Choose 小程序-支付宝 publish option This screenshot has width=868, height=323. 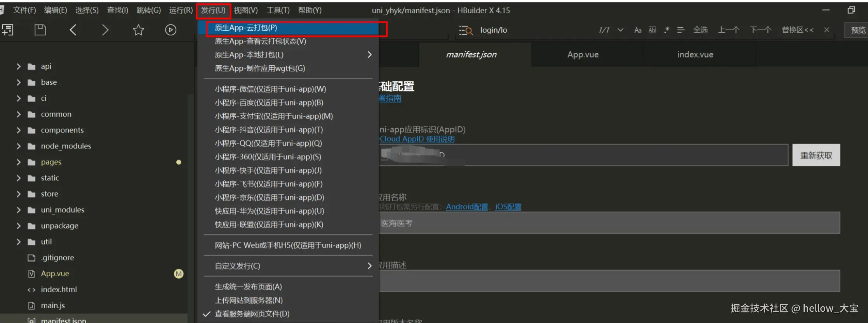tap(288, 116)
